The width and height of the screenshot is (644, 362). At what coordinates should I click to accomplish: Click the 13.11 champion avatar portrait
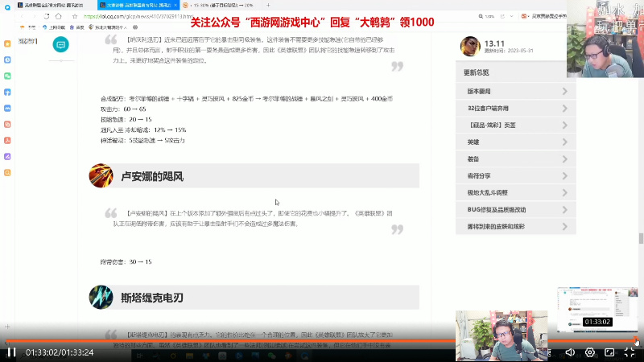(x=470, y=46)
